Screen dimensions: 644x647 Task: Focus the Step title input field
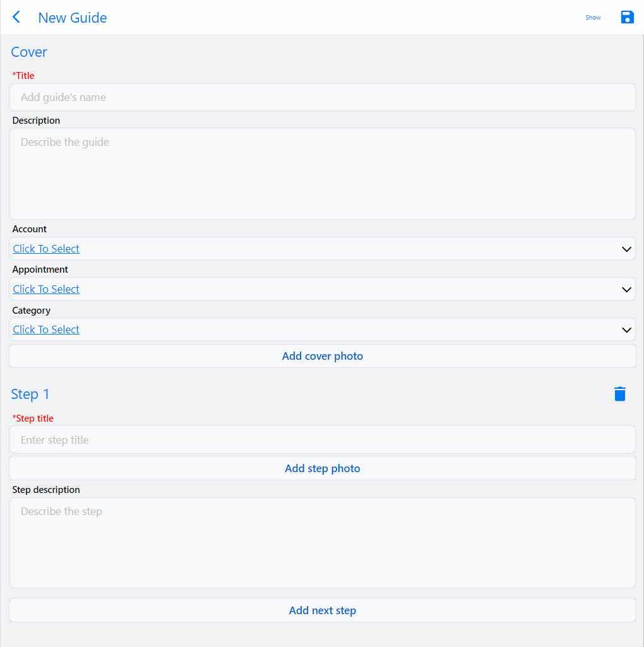pos(323,440)
